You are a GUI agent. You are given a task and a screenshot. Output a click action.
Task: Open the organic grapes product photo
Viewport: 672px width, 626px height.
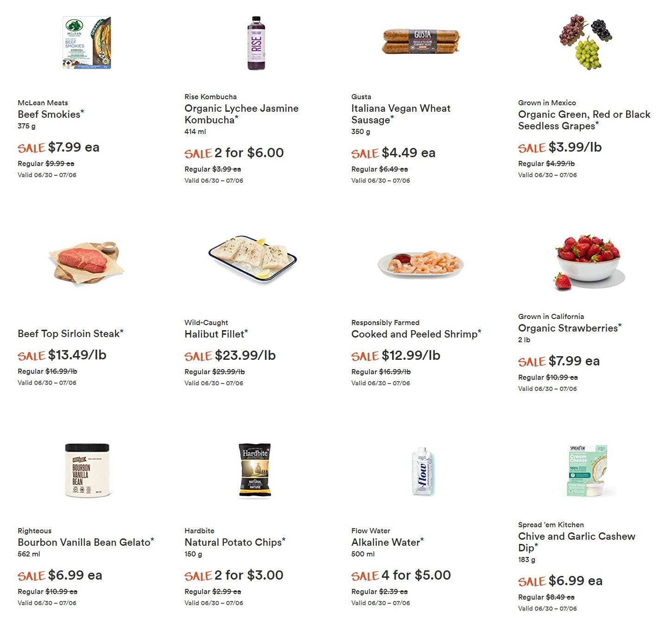coord(586,42)
